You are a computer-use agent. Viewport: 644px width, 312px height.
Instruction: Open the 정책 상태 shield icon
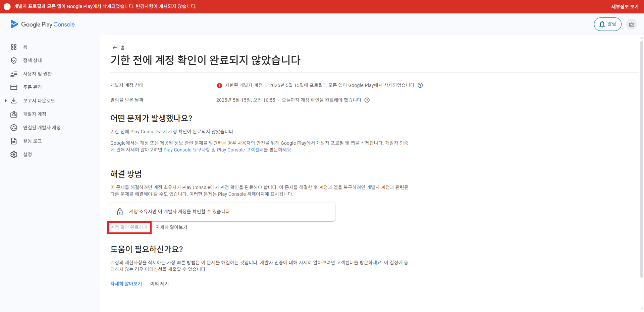pos(14,60)
